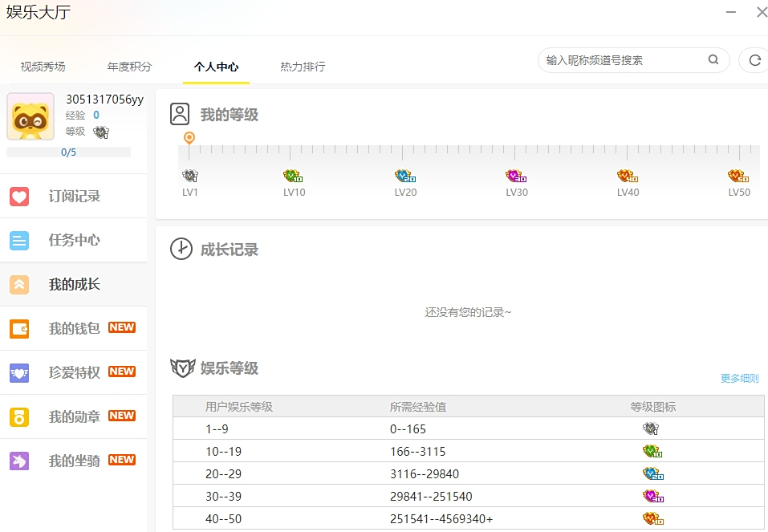Click the 0/5 experience progress bar
768x532 pixels.
point(68,152)
